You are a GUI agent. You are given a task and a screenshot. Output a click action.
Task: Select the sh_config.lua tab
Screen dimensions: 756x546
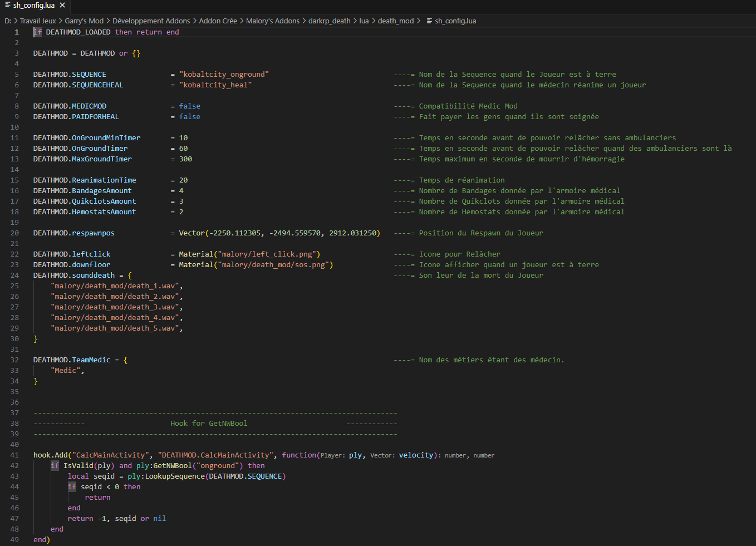33,5
